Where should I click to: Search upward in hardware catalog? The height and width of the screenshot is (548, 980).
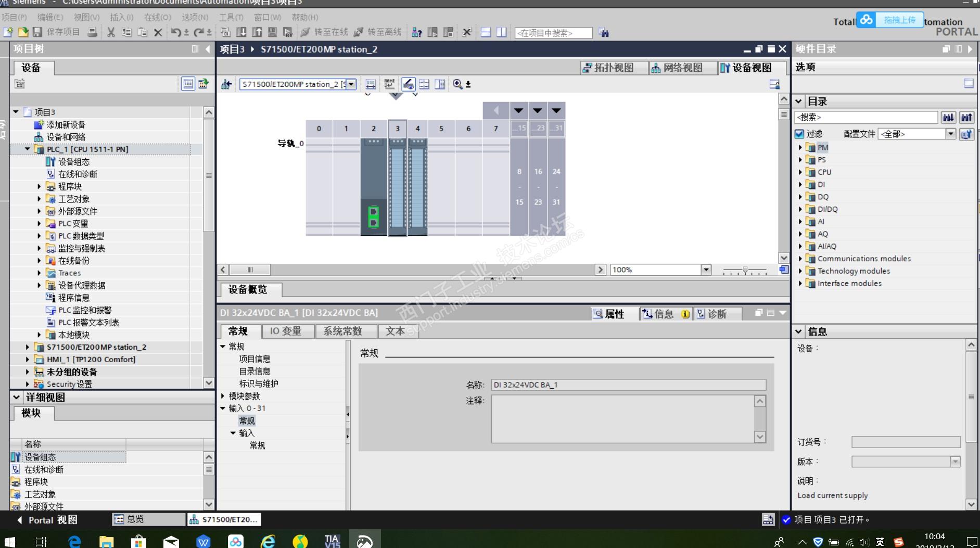point(967,118)
